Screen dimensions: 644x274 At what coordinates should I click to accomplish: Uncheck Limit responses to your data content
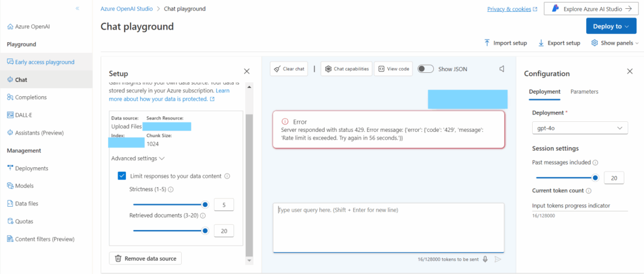click(x=122, y=176)
